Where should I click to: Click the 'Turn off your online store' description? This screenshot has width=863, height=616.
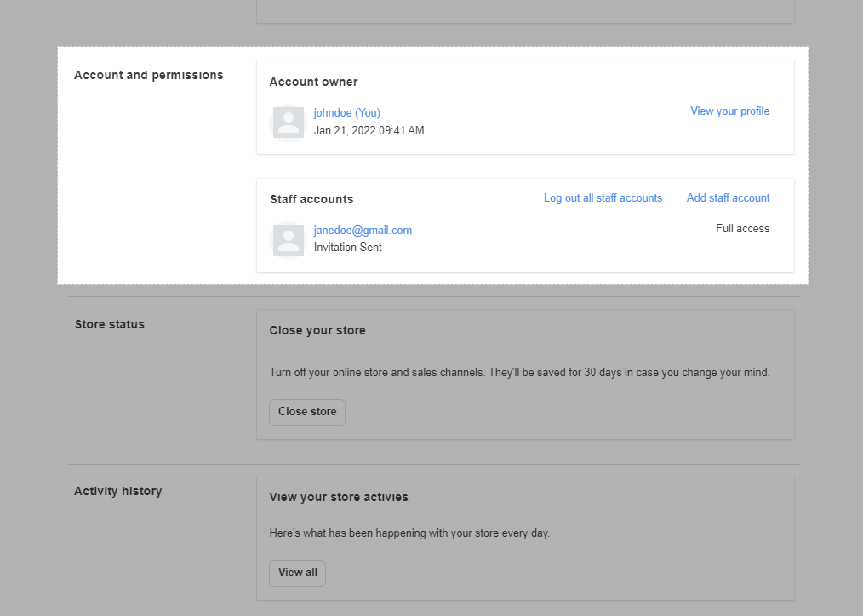519,373
